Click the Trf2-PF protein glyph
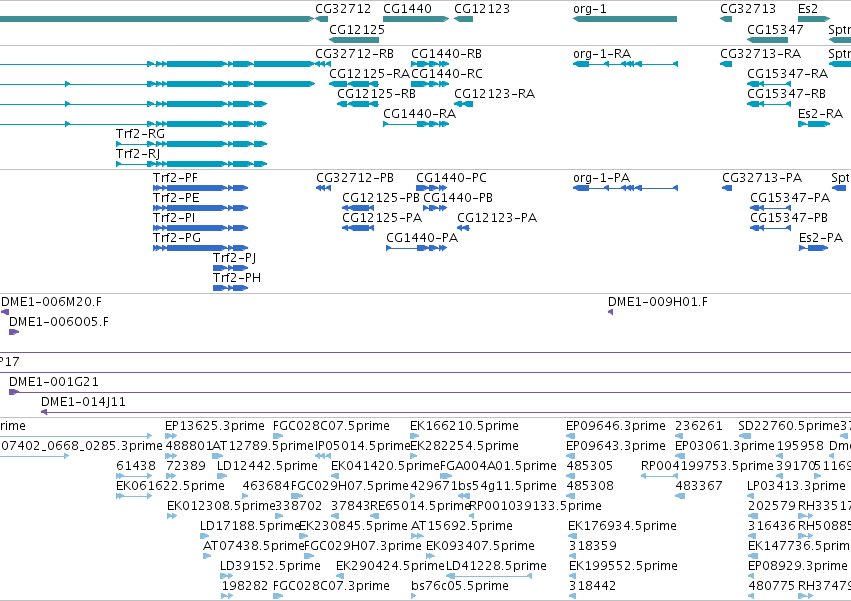 pos(201,188)
